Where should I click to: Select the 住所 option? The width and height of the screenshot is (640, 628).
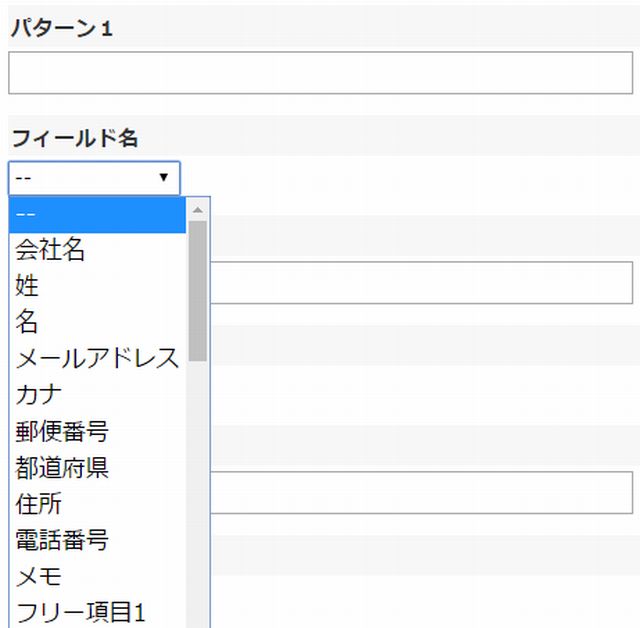coord(98,504)
